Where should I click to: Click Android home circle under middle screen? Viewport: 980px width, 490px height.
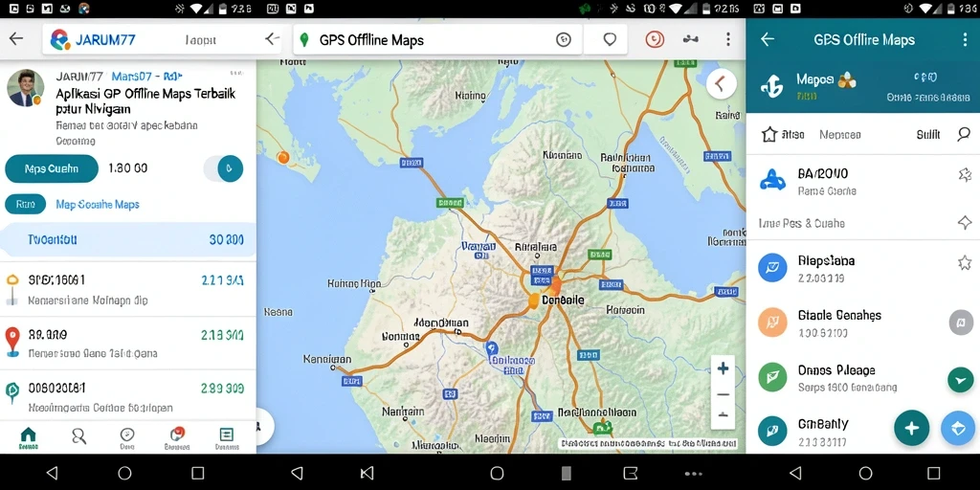pos(497,473)
